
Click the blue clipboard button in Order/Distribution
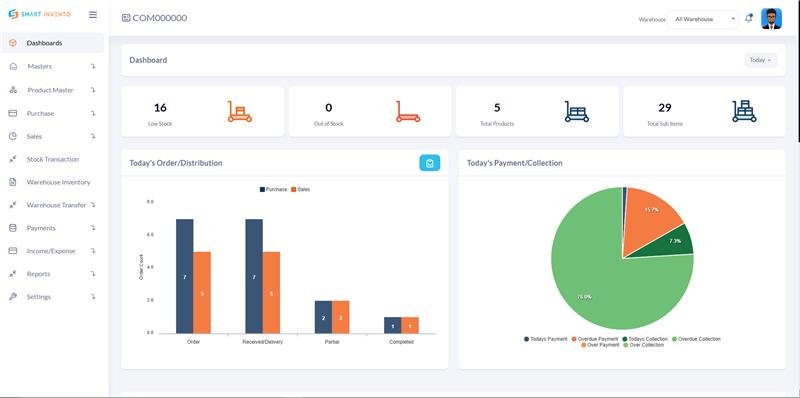coord(430,163)
